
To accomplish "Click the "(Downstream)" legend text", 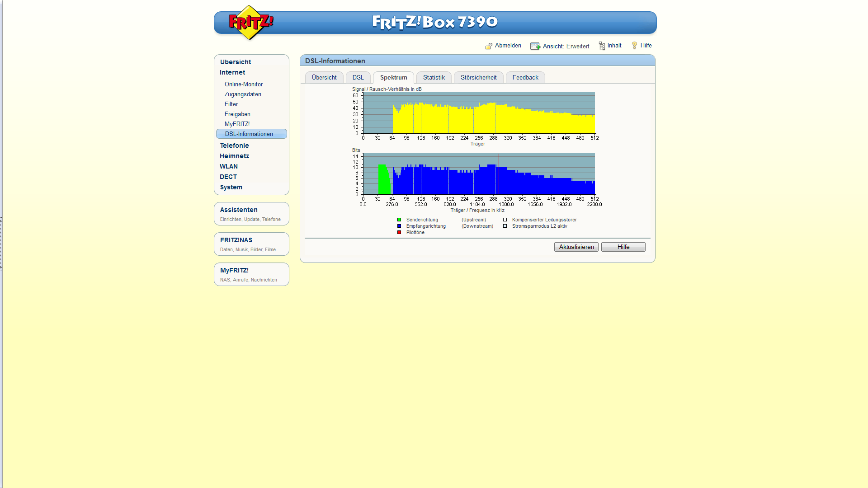I will click(477, 226).
